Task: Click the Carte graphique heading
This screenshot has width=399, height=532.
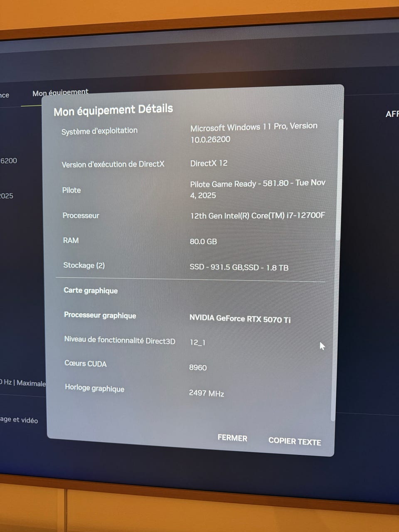Action: (91, 291)
